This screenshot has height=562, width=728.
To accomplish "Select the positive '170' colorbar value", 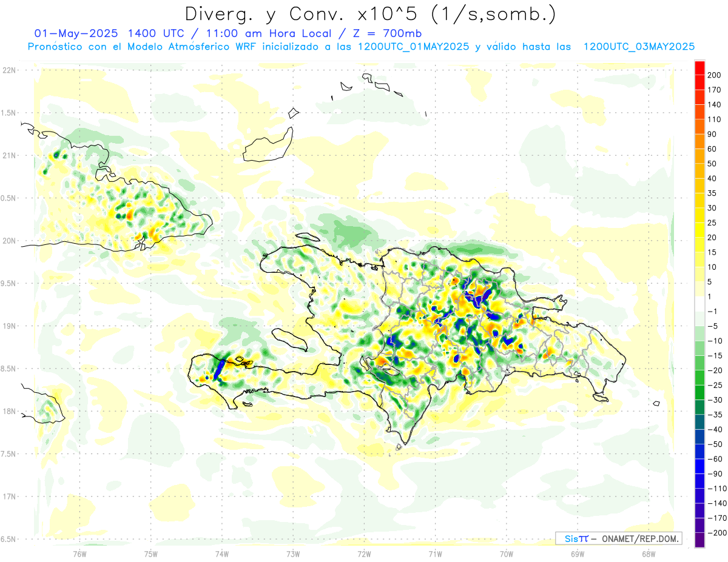I will 715,90.
